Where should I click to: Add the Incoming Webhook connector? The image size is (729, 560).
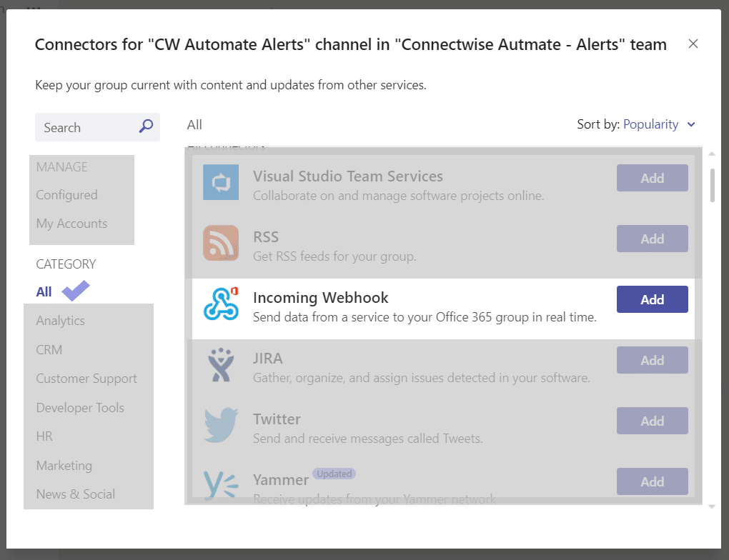click(653, 299)
